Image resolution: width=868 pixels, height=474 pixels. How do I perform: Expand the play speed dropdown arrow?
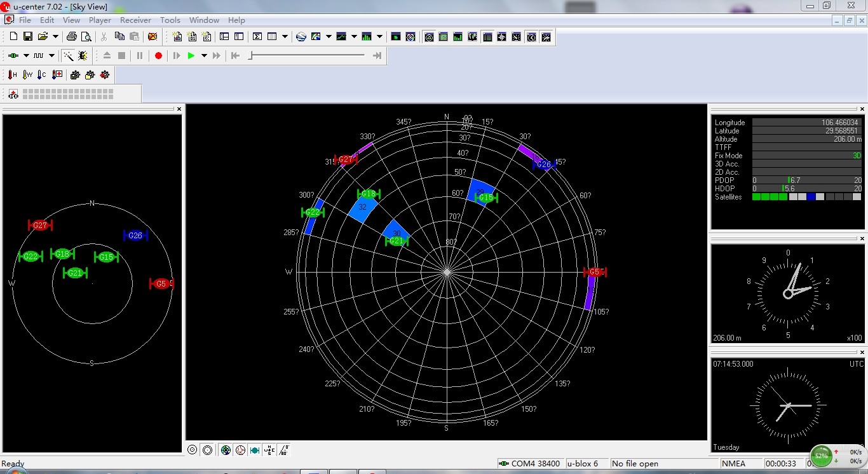[x=204, y=56]
